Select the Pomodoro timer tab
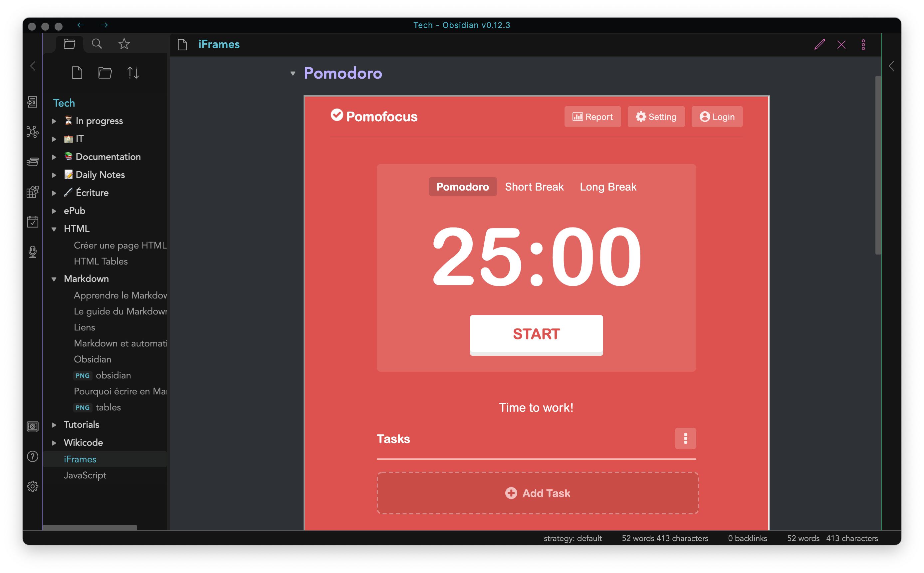 (x=463, y=187)
